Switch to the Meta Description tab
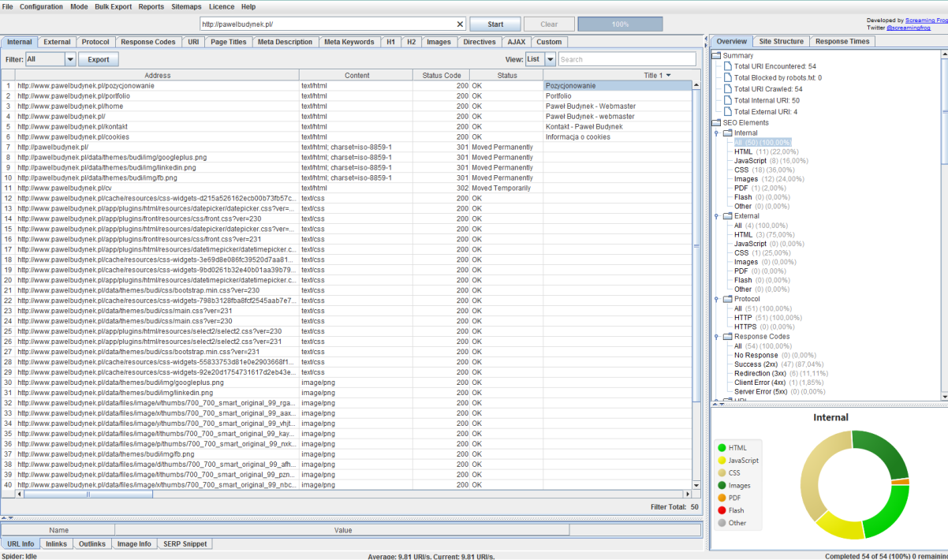Viewport: 948px width, 560px height. click(x=285, y=42)
